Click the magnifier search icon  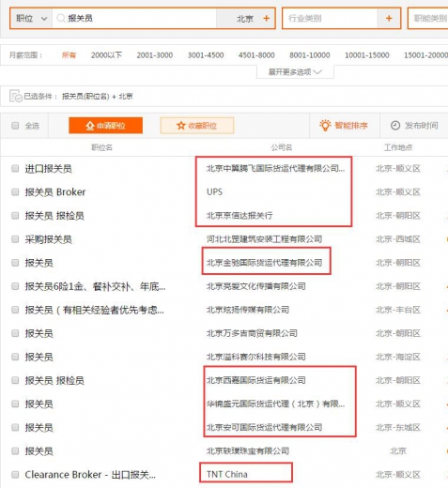click(60, 19)
